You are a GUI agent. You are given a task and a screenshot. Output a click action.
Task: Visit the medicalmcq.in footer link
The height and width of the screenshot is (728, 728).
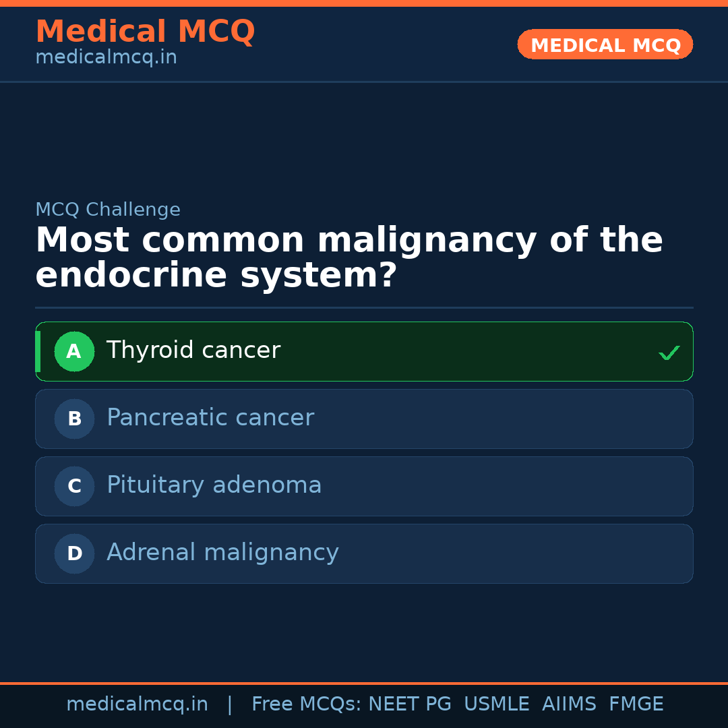click(x=138, y=703)
